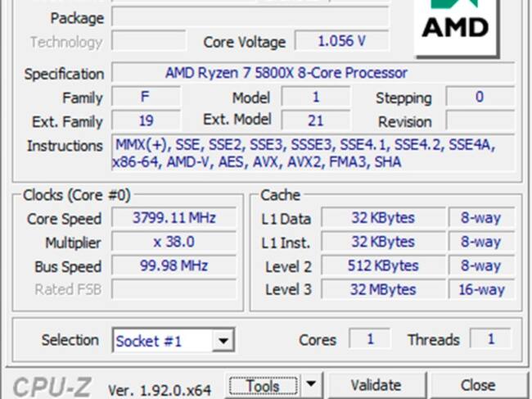532x399 pixels.
Task: Open the Socket #1 selection dropdown
Action: 173,340
